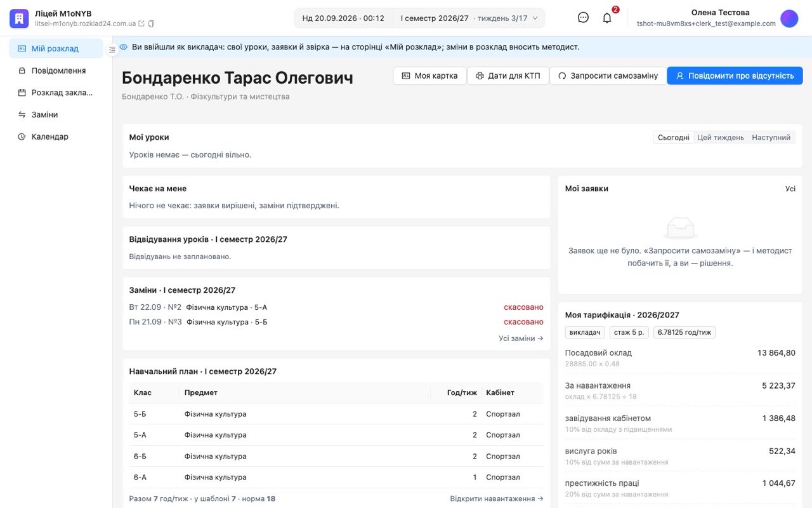Open notifications via the bell icon

point(607,18)
